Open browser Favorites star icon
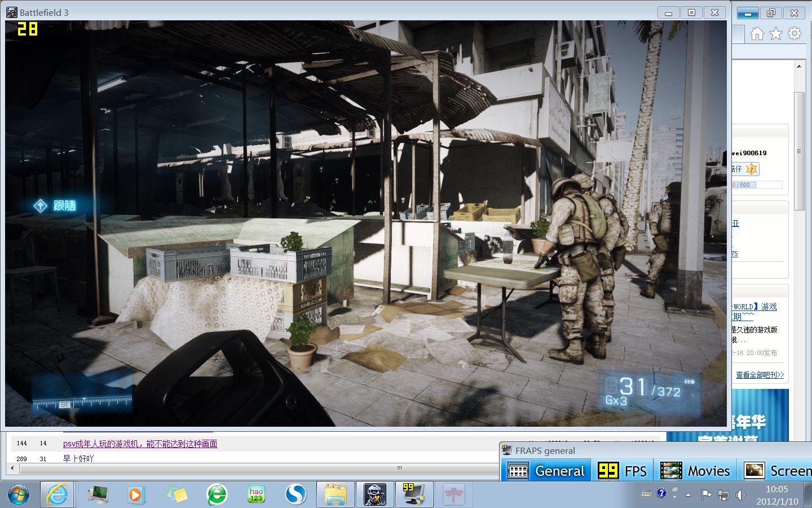This screenshot has height=508, width=812. [x=776, y=34]
